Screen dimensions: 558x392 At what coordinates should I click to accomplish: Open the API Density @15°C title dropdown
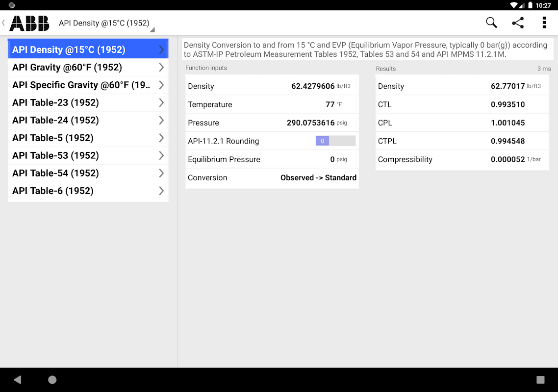point(107,24)
